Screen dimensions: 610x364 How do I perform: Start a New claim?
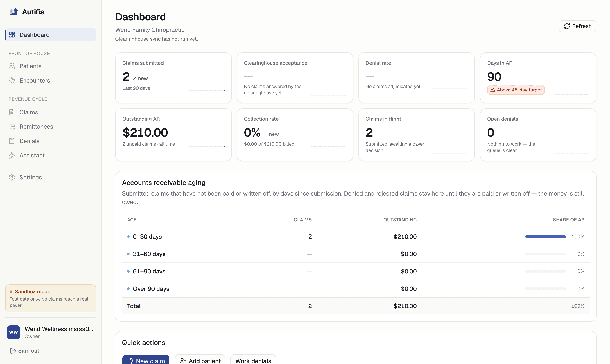(x=146, y=360)
